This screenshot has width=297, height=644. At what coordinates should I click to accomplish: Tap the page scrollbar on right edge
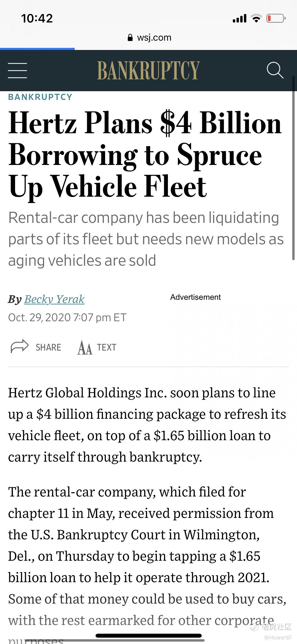click(293, 168)
